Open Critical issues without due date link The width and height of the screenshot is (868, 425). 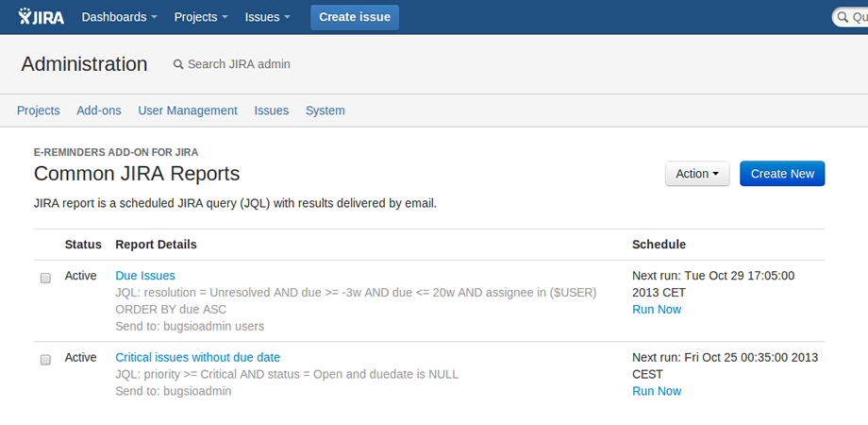coord(197,357)
